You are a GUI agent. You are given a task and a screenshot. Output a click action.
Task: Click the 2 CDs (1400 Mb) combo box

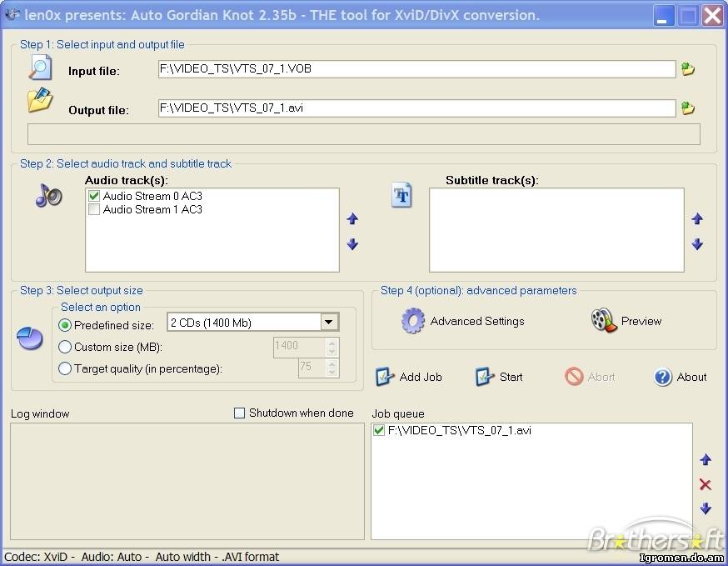click(x=252, y=322)
